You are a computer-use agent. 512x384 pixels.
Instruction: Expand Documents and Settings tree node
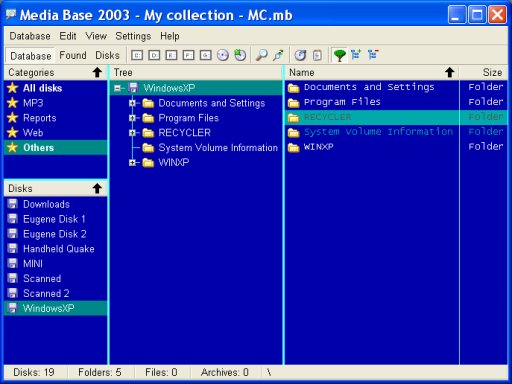tap(132, 103)
